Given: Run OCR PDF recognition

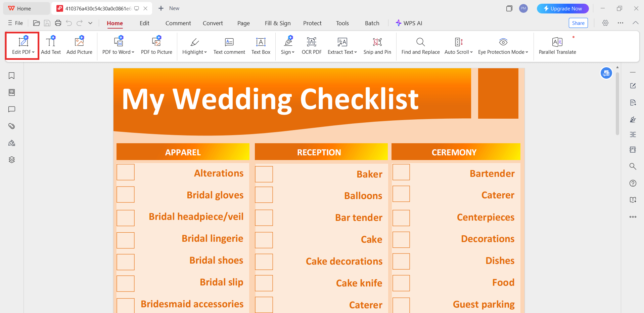Looking at the screenshot, I should pyautogui.click(x=312, y=45).
